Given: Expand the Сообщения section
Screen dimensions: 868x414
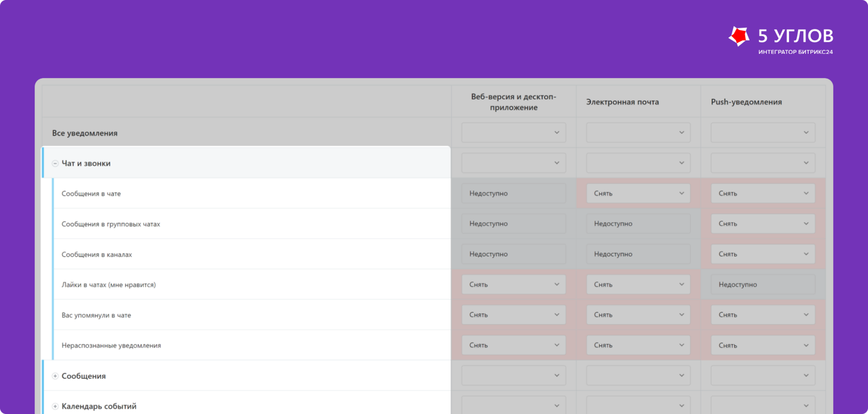Looking at the screenshot, I should point(55,376).
